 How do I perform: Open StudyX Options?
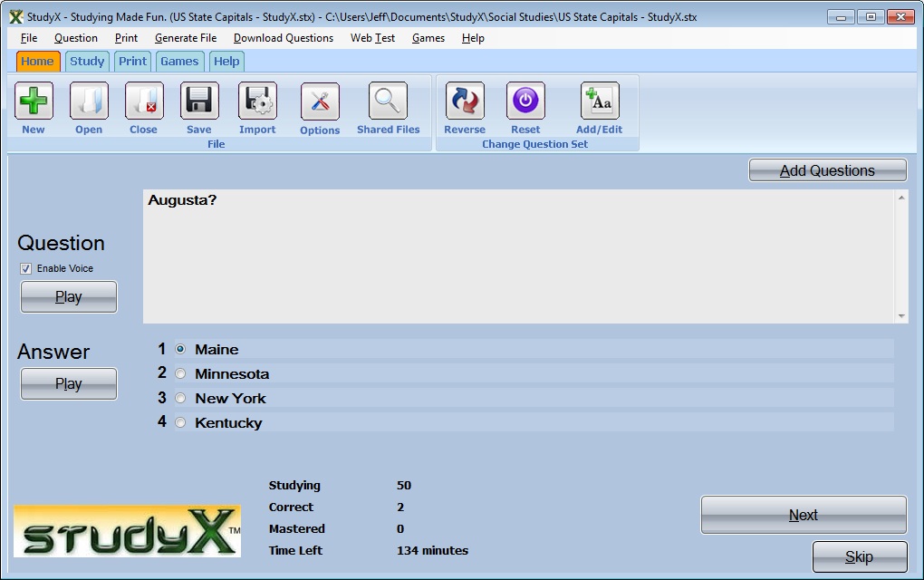point(319,101)
